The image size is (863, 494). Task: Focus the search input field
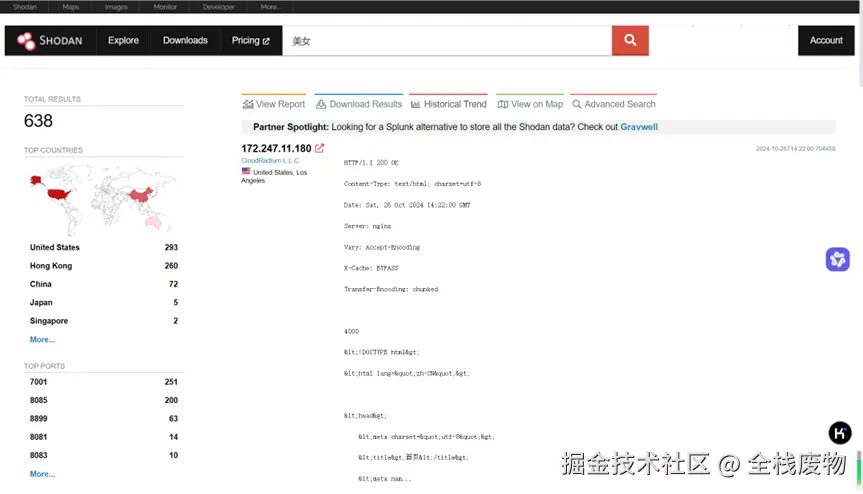click(x=447, y=40)
